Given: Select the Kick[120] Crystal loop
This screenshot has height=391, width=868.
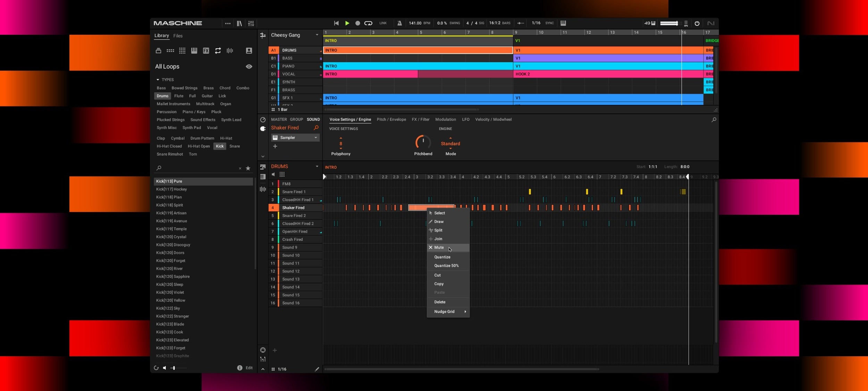Looking at the screenshot, I should click(x=171, y=237).
